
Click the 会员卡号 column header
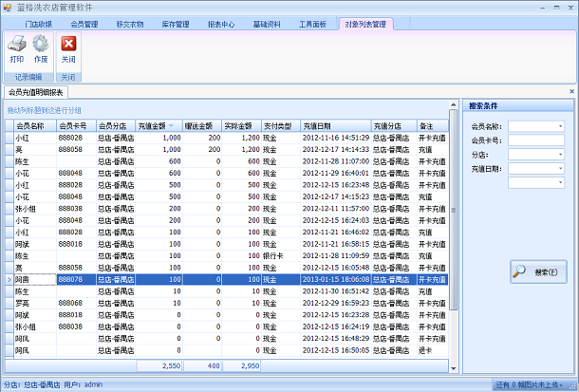pyautogui.click(x=76, y=126)
